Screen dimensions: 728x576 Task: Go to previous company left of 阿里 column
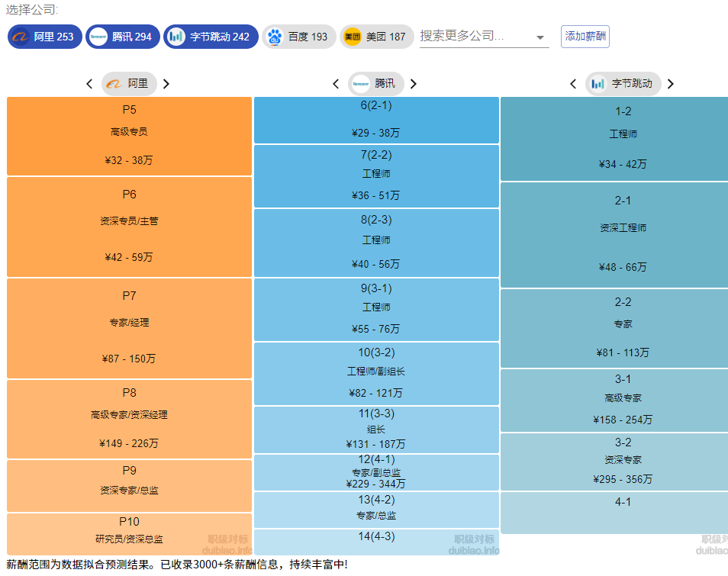pos(89,84)
